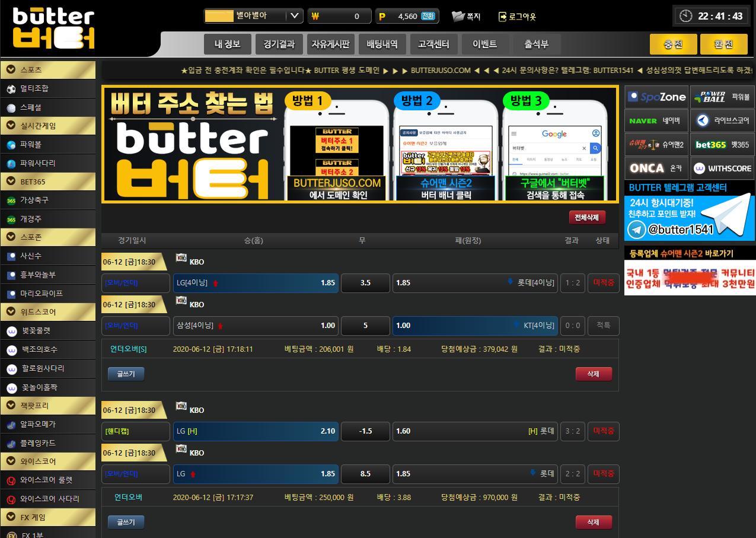
Task: Collapse the 스포츠 sidebar section
Action: tap(11, 69)
